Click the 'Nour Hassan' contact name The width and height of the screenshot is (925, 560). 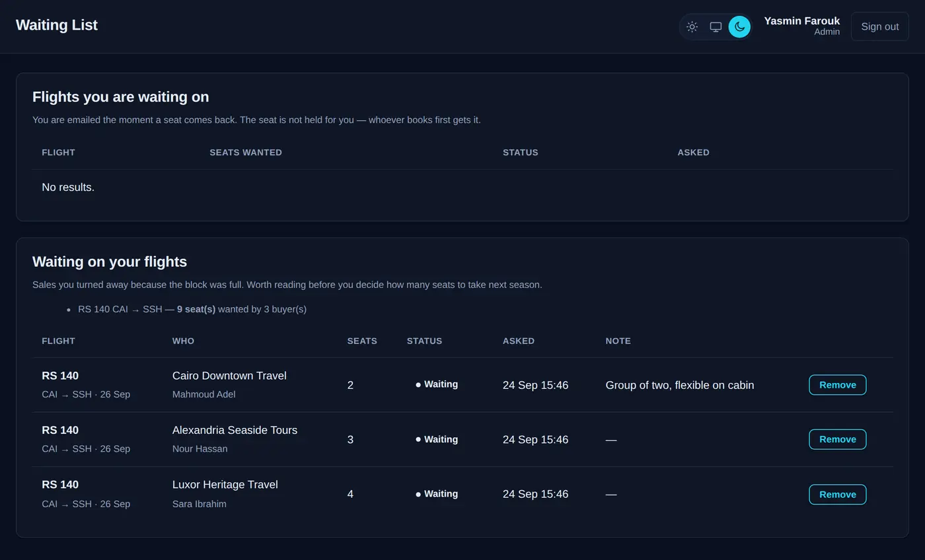200,449
